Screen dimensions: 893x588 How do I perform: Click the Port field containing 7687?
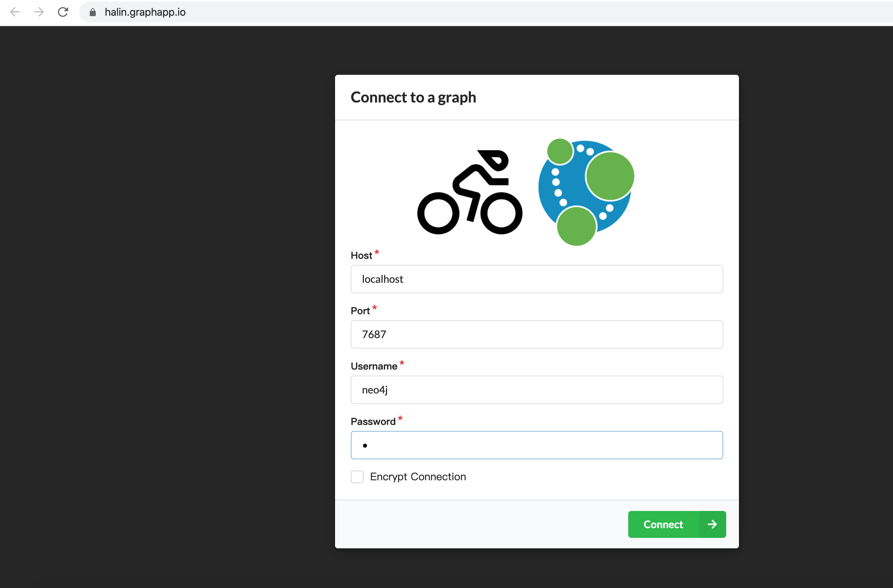(x=537, y=334)
